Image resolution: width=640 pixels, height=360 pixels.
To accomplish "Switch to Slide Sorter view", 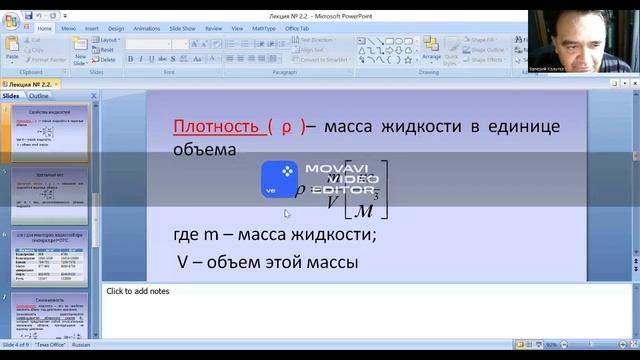I will 529,344.
